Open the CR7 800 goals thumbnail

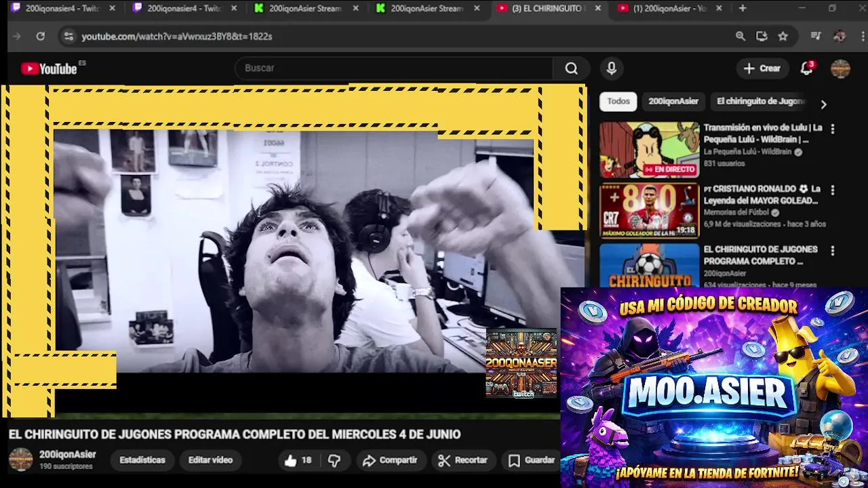click(x=649, y=211)
